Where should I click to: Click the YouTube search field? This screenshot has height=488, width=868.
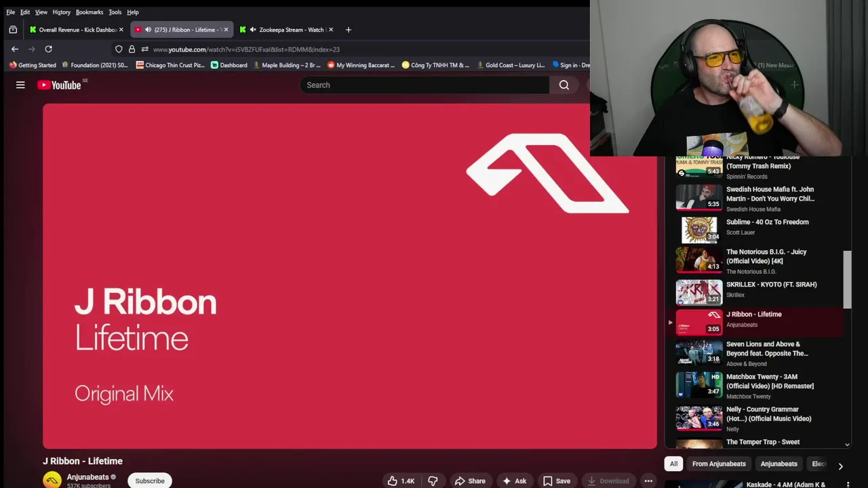pyautogui.click(x=425, y=85)
